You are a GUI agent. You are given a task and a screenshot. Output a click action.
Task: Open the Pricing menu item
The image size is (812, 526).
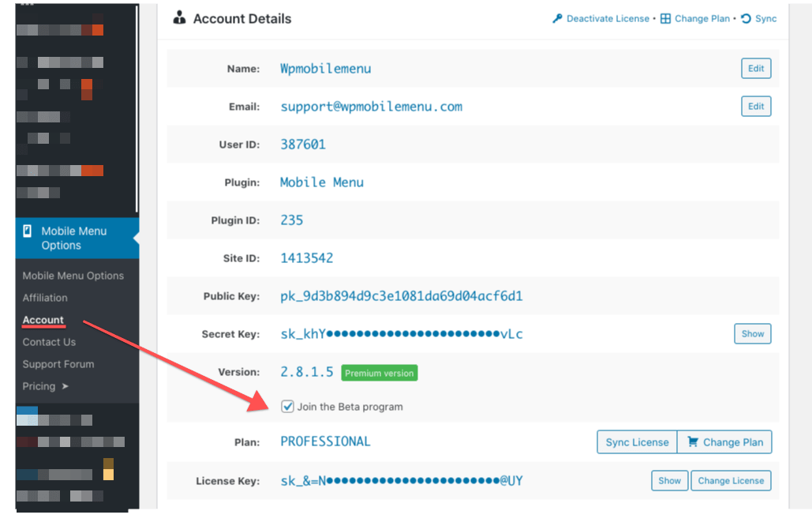39,386
